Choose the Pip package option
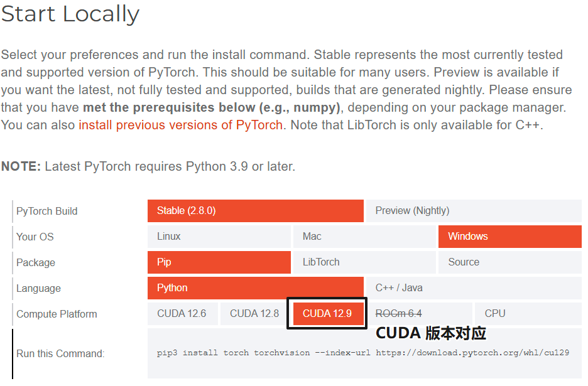This screenshot has height=386, width=588. tap(219, 262)
